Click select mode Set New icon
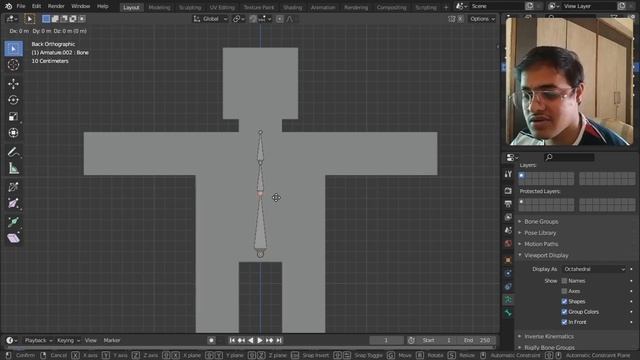This screenshot has height=360, width=640. pyautogui.click(x=46, y=19)
